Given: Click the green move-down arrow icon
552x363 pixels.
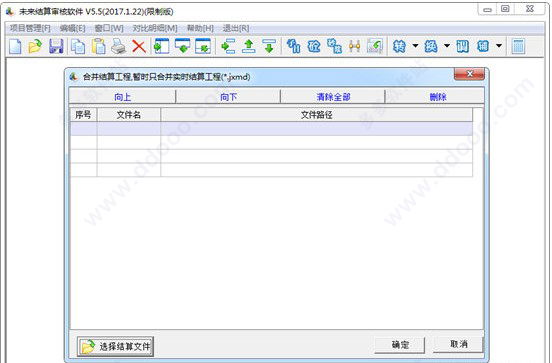Looking at the screenshot, I should [x=269, y=46].
